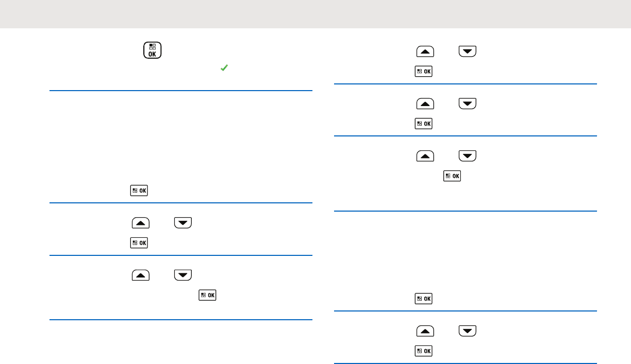Click the first small OK icon in left column
Image resolution: width=631 pixels, height=364 pixels.
[139, 190]
